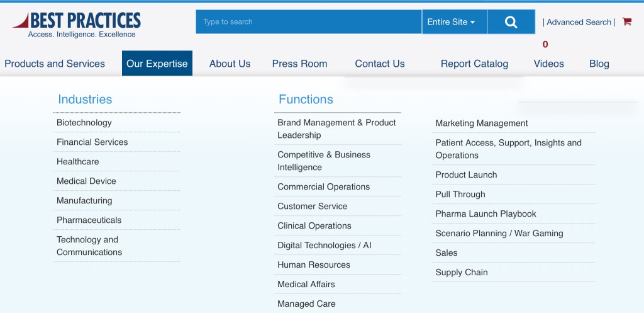Open Pharma Launch Playbook link
The image size is (644, 313).
pos(486,214)
